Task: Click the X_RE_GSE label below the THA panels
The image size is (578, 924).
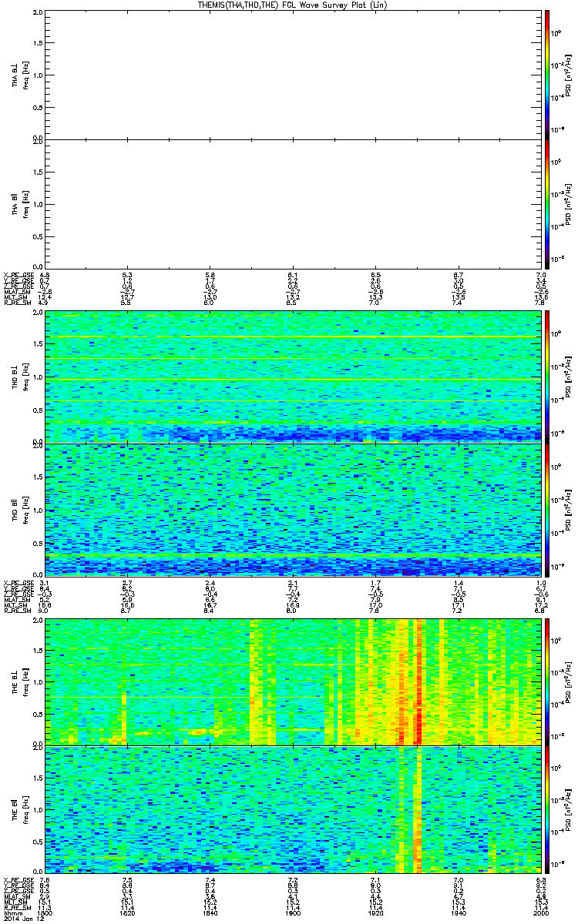Action: (17, 274)
